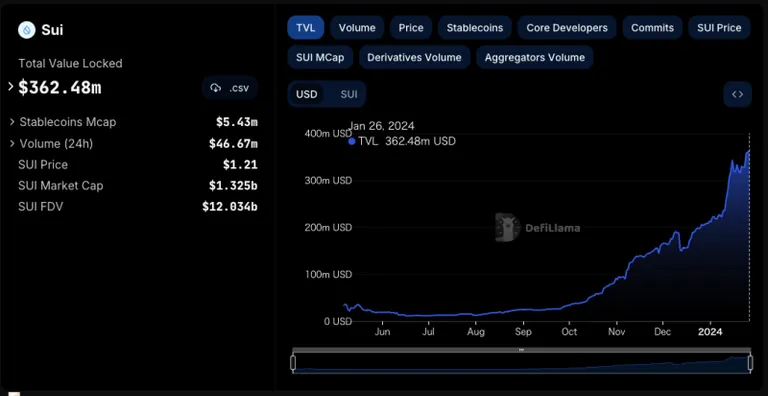Click the download cloud icon beside .csv
768x396 pixels.
[x=216, y=88]
